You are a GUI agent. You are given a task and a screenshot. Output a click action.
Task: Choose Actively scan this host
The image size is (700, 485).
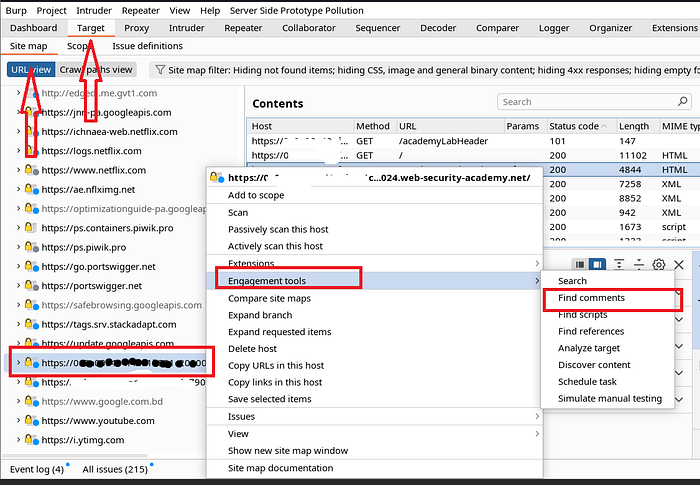375,246
